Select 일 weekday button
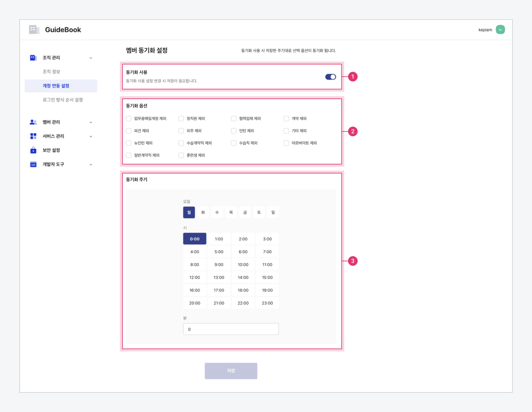Screen dimensions: 532x412 273,212
